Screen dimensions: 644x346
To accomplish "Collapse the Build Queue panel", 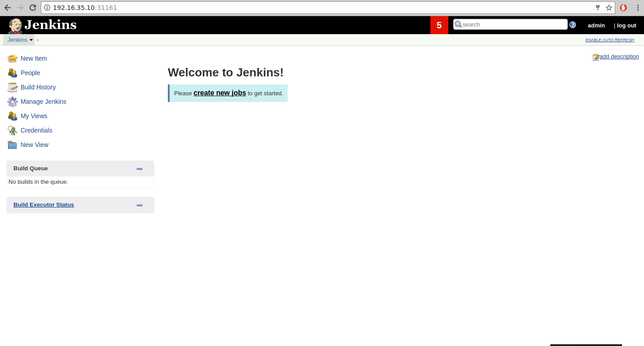I will click(x=139, y=169).
